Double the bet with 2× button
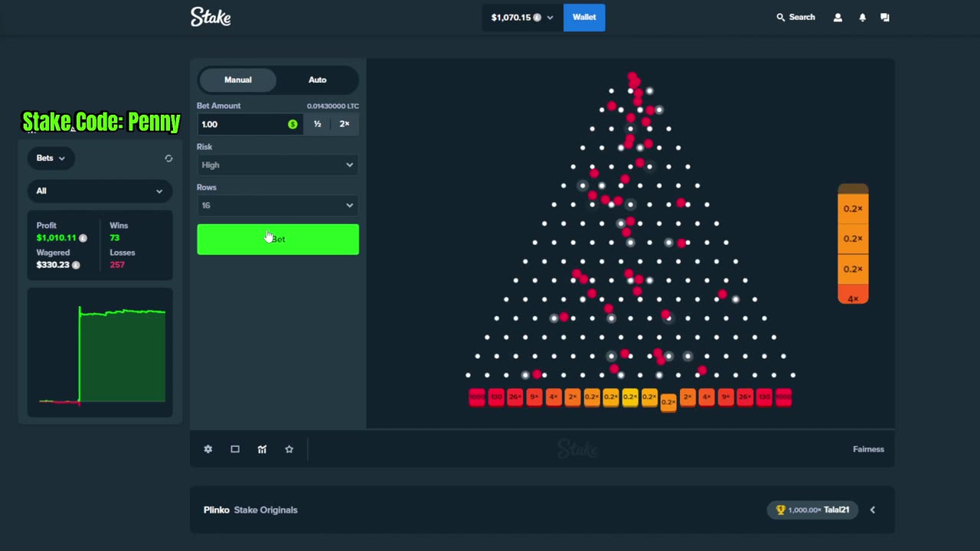980x551 pixels. [x=345, y=124]
